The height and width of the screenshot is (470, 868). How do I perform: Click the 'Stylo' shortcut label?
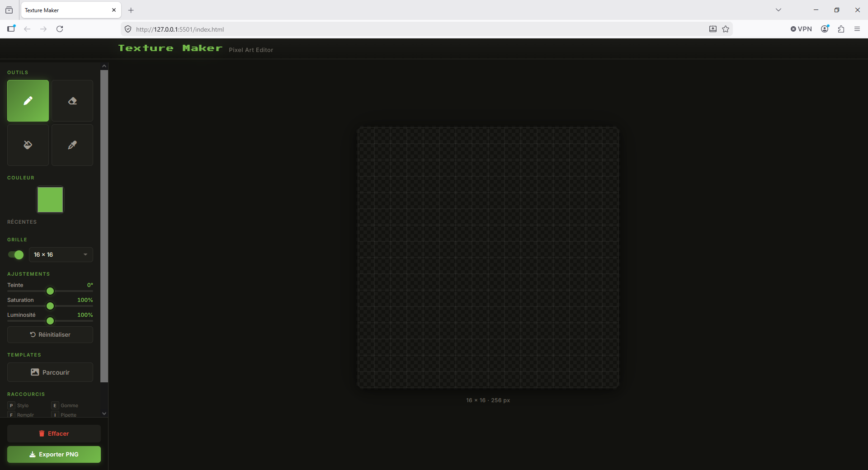coord(23,406)
